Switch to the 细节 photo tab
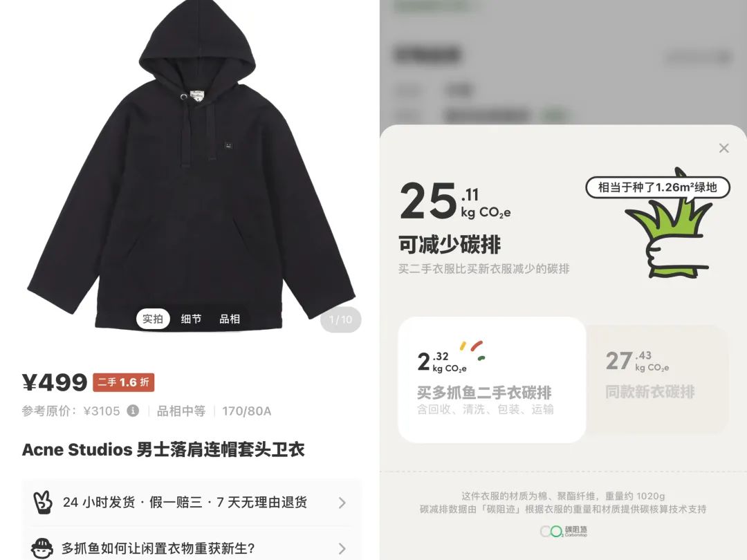This screenshot has height=560, width=747. click(x=191, y=319)
